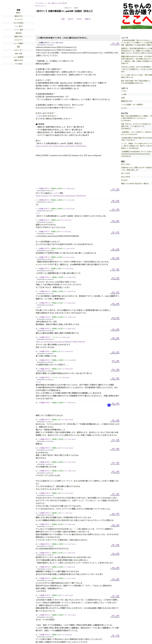The width and height of the screenshot is (152, 644).
Task: Open 番組ch(TX) in the left sidebar
Action: [18, 16]
